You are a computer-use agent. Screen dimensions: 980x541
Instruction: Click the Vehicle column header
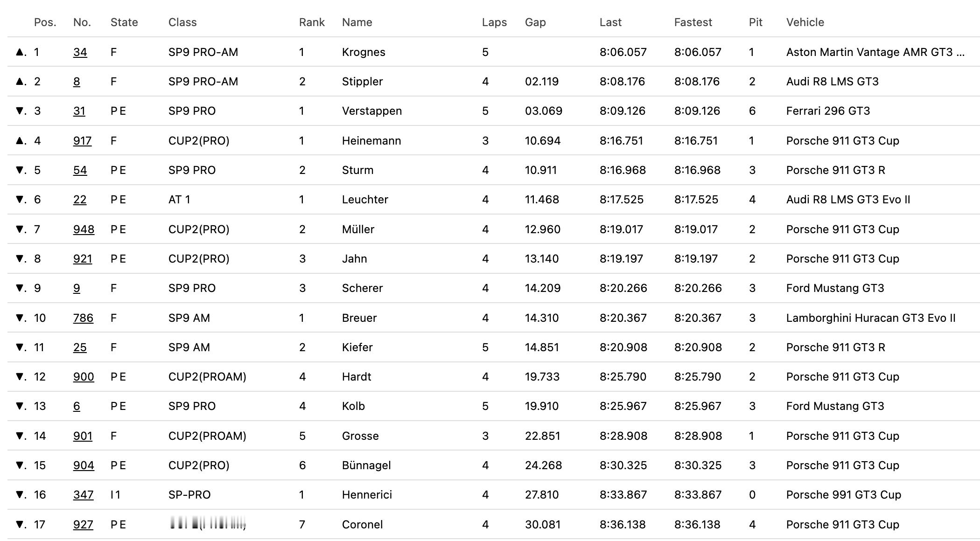(x=805, y=22)
